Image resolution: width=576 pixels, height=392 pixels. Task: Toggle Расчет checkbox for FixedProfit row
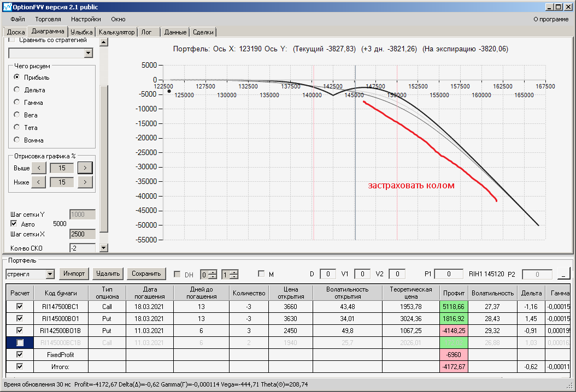coord(20,354)
